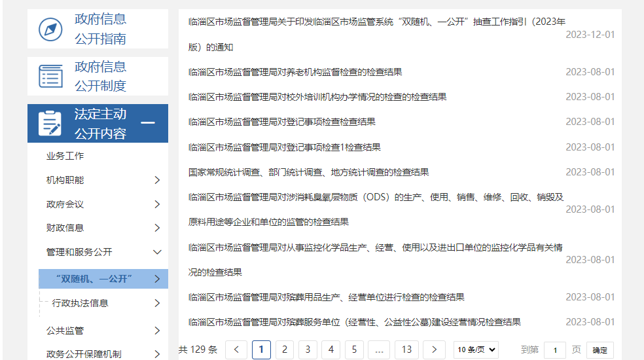Click the clipboard icon for 法定主动公开内容
The width and height of the screenshot is (644, 360).
pos(50,124)
